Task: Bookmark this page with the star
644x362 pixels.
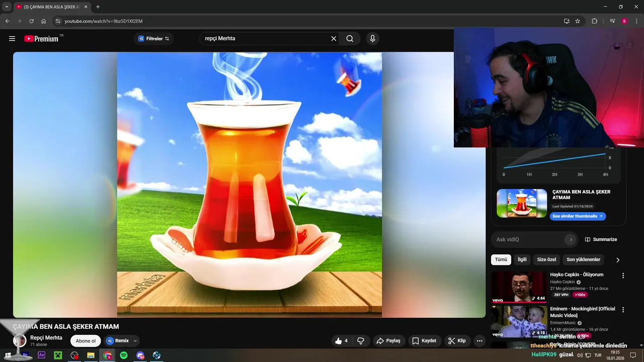Action: click(578, 21)
